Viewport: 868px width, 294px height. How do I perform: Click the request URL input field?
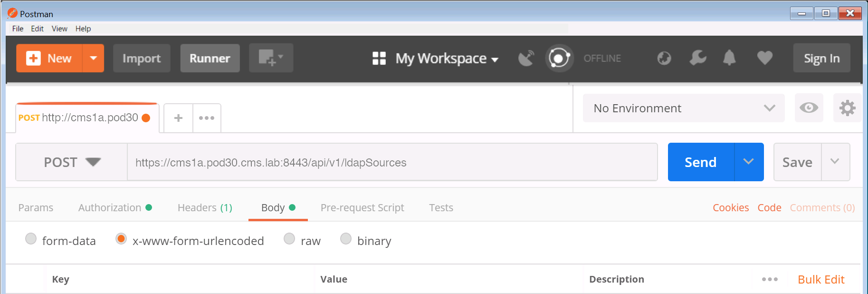[392, 163]
